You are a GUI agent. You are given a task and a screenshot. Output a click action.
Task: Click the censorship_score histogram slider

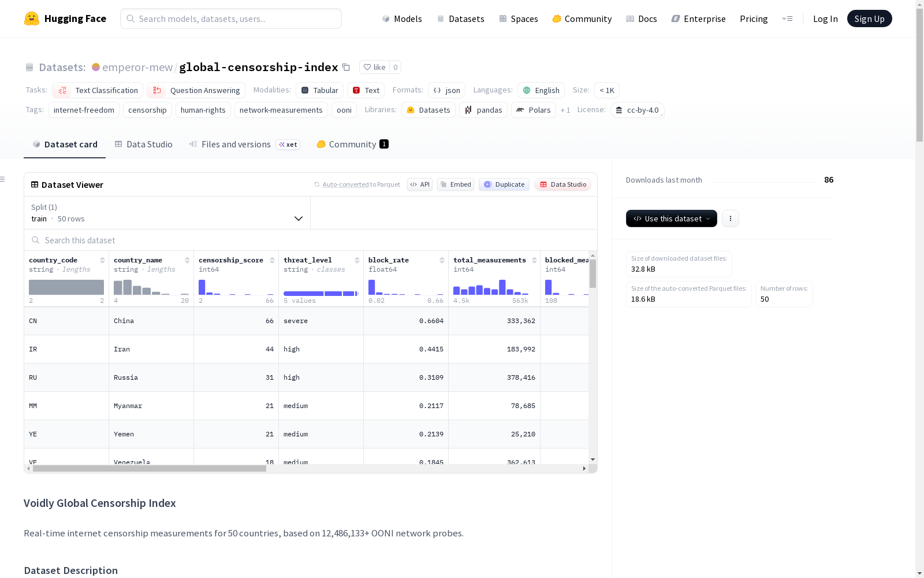tap(236, 287)
